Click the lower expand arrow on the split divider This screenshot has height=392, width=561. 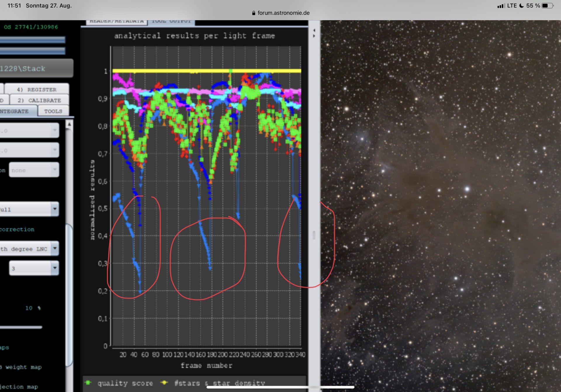coord(314,36)
